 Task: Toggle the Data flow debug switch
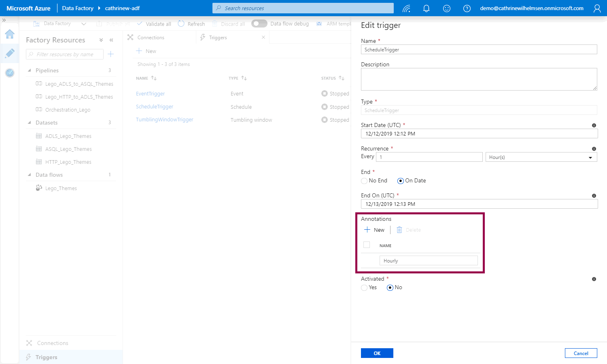click(x=259, y=23)
